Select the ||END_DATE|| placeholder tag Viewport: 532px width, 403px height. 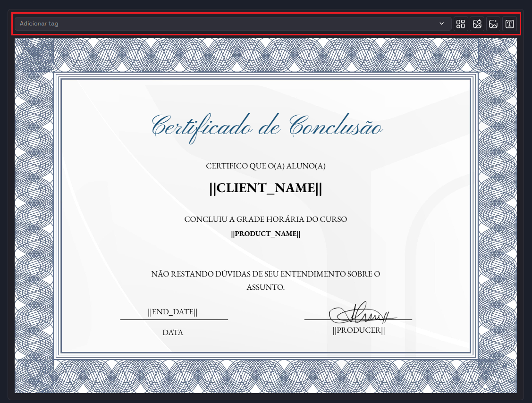(x=173, y=312)
